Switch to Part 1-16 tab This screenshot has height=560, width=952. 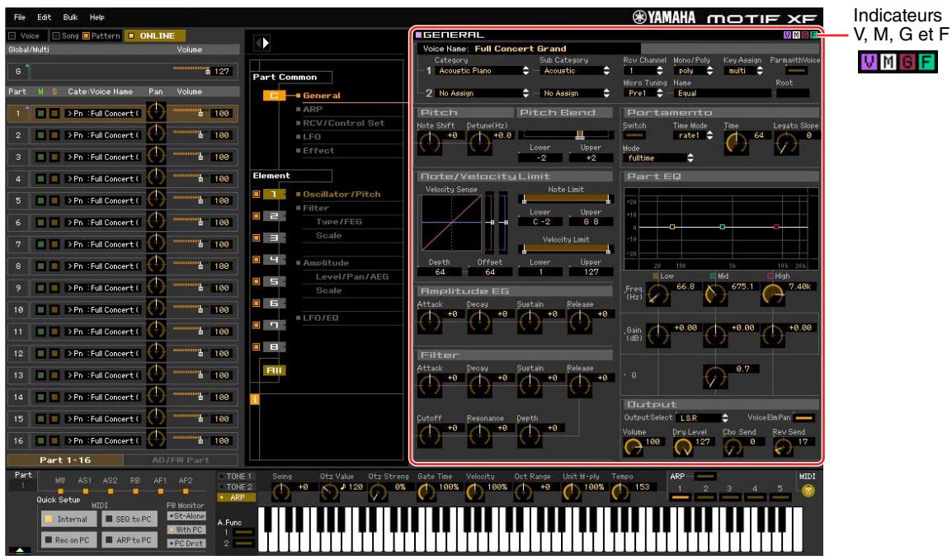[x=65, y=460]
